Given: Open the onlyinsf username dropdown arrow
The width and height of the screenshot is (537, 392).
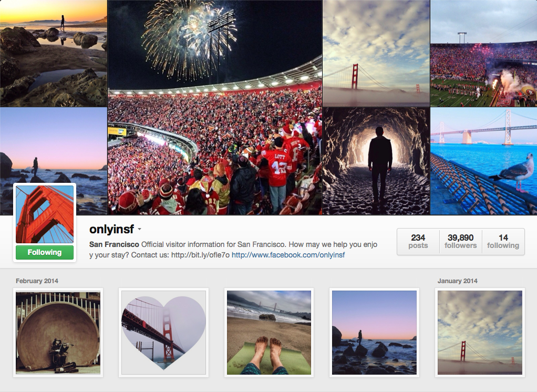Looking at the screenshot, I should click(139, 230).
